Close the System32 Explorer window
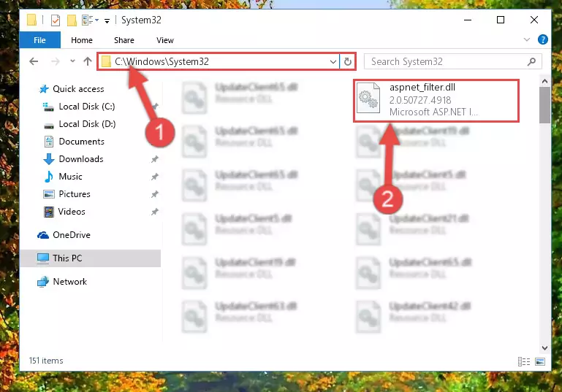This screenshot has width=562, height=392. click(x=533, y=20)
